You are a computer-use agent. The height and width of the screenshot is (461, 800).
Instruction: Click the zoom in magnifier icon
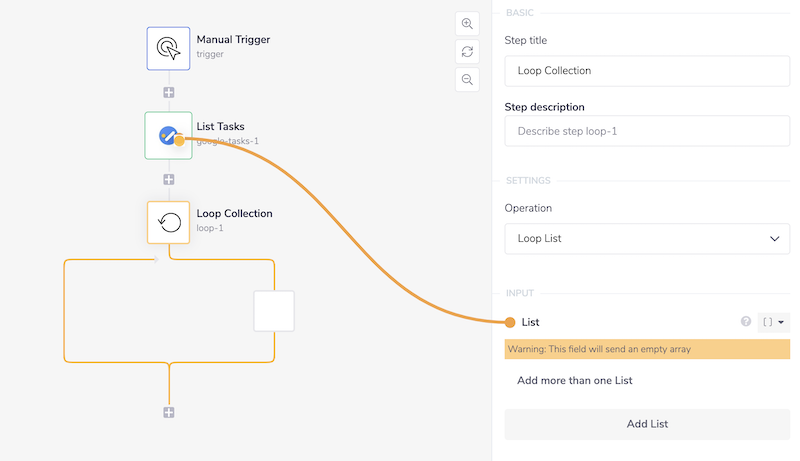point(467,23)
